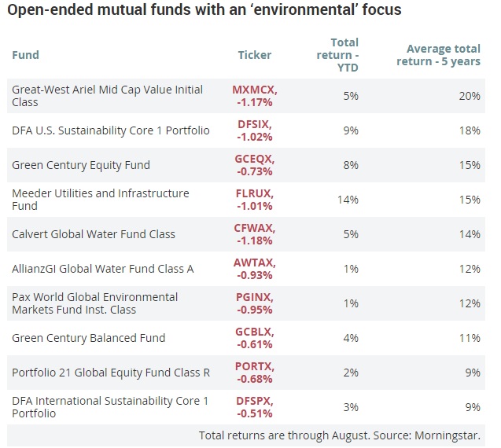This screenshot has height=448, width=501.
Task: Click the MXMCX ticker link
Action: pyautogui.click(x=253, y=90)
